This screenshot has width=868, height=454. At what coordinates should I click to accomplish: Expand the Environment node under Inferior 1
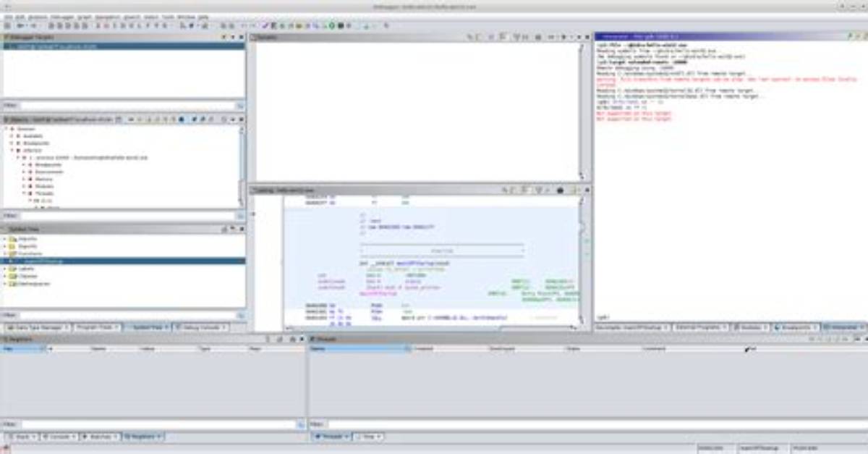coord(25,172)
